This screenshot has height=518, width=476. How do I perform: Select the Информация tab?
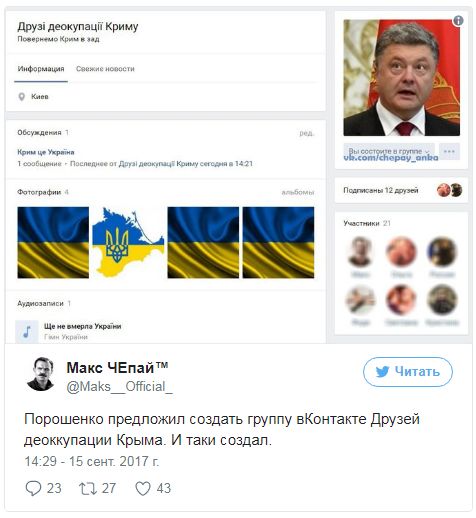tap(41, 69)
